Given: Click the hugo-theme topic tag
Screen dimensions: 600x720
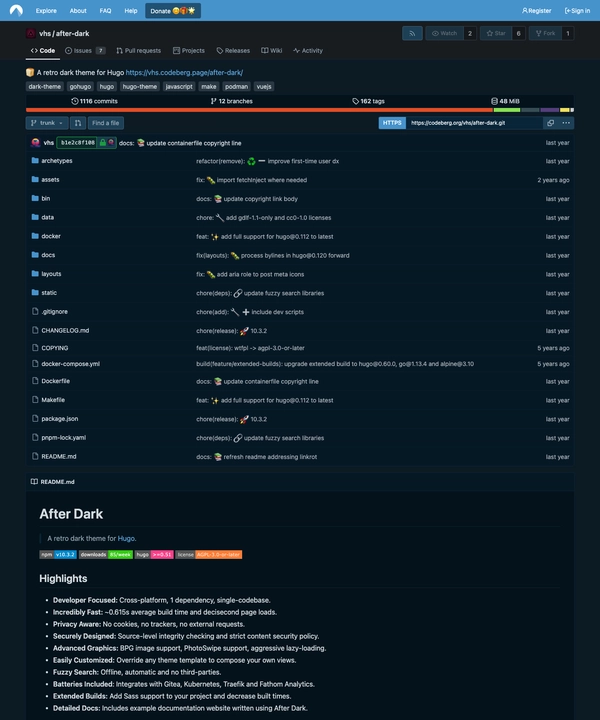Looking at the screenshot, I should 140,86.
